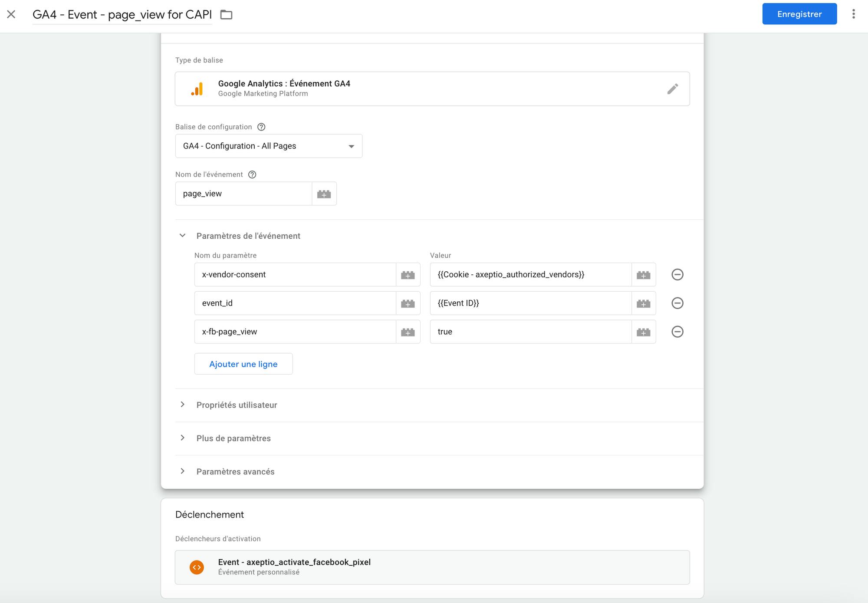Edit tag type with the pencil icon

tap(672, 89)
